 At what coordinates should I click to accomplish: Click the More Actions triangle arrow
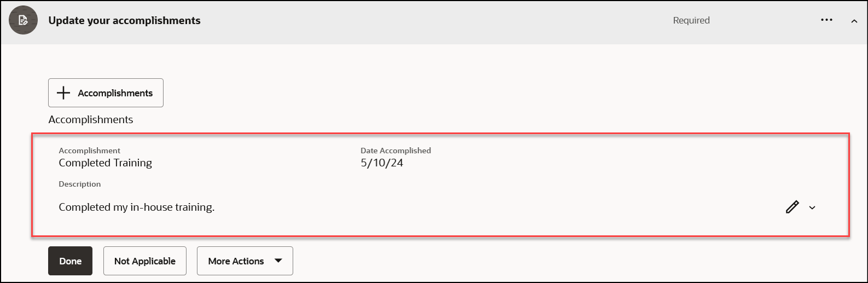[278, 261]
